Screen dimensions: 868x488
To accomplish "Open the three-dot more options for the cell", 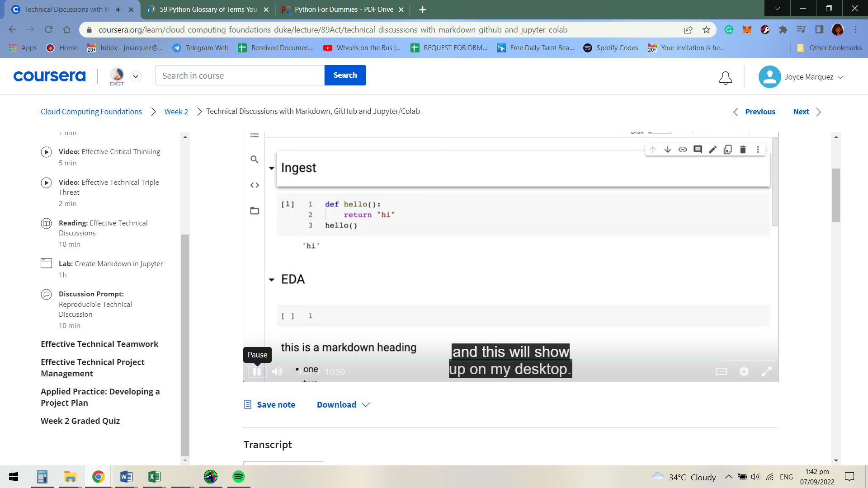I will [x=758, y=149].
